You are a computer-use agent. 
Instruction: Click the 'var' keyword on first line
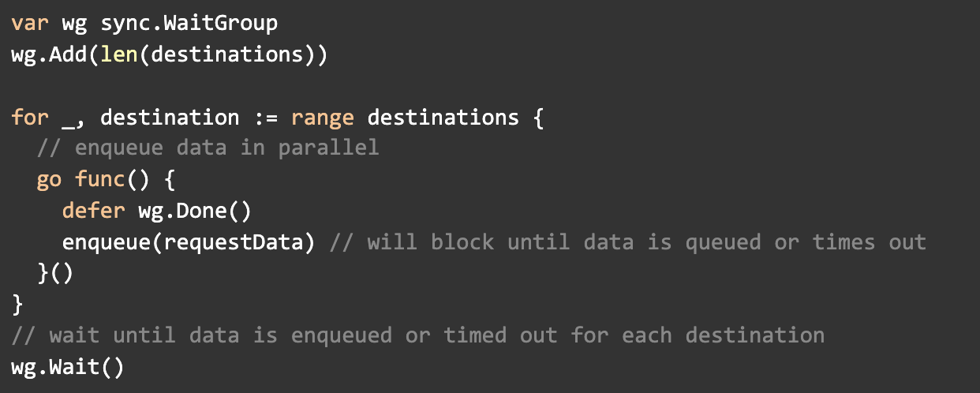(31, 23)
